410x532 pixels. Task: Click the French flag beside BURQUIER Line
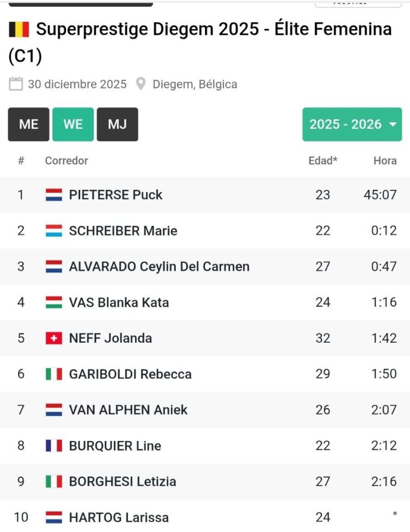pos(54,446)
